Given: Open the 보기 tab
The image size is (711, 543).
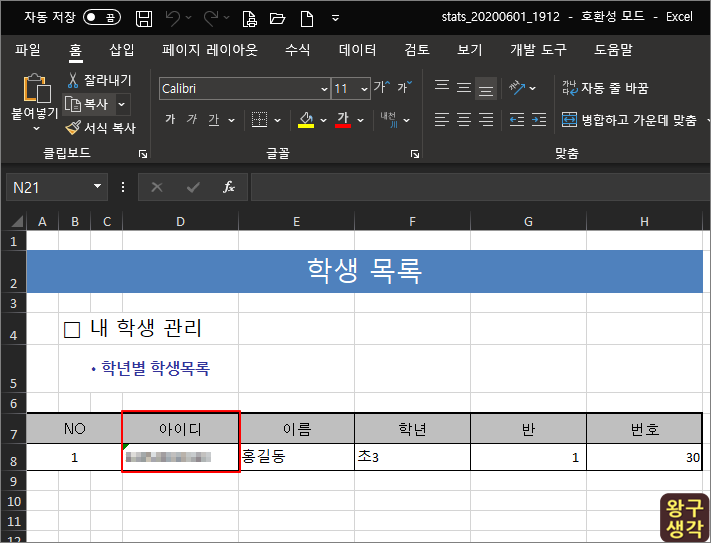Looking at the screenshot, I should [x=469, y=49].
